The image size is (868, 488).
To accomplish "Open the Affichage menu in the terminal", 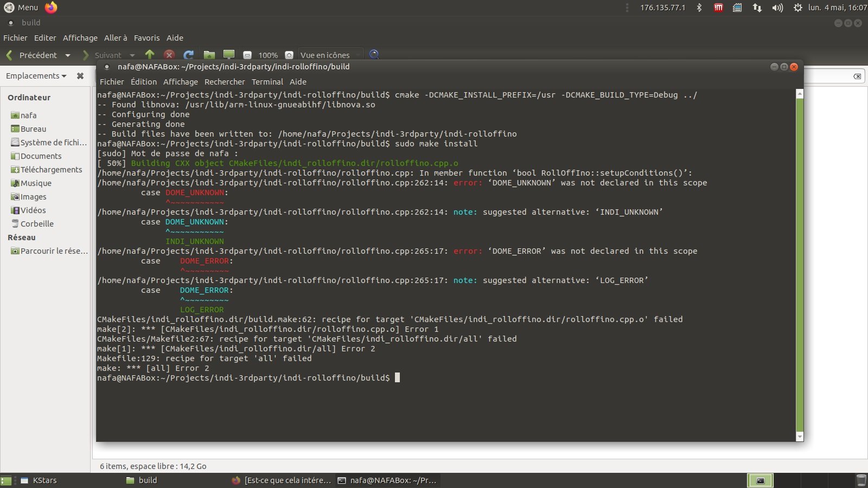I will [181, 82].
